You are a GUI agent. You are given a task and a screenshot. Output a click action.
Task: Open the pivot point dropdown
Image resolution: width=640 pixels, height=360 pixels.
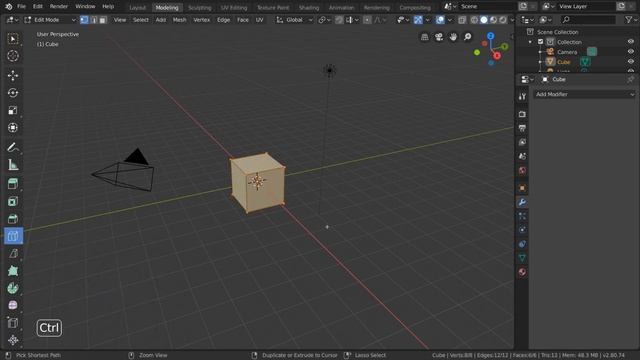pos(324,20)
